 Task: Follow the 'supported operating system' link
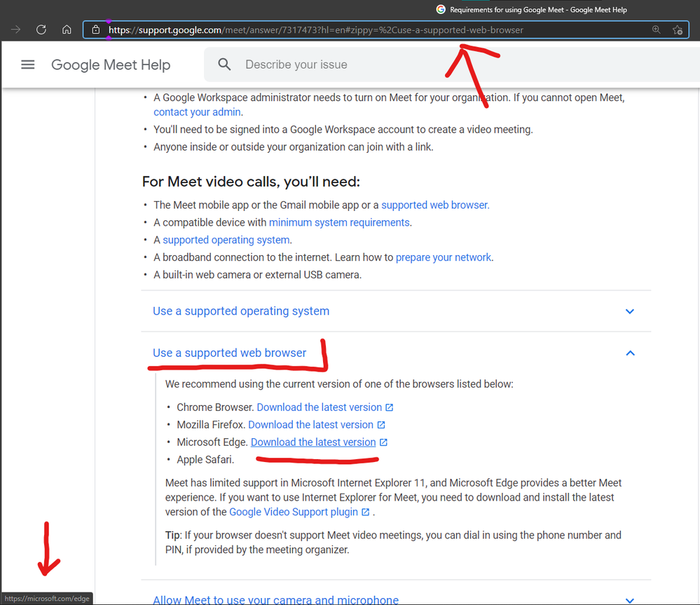point(226,240)
